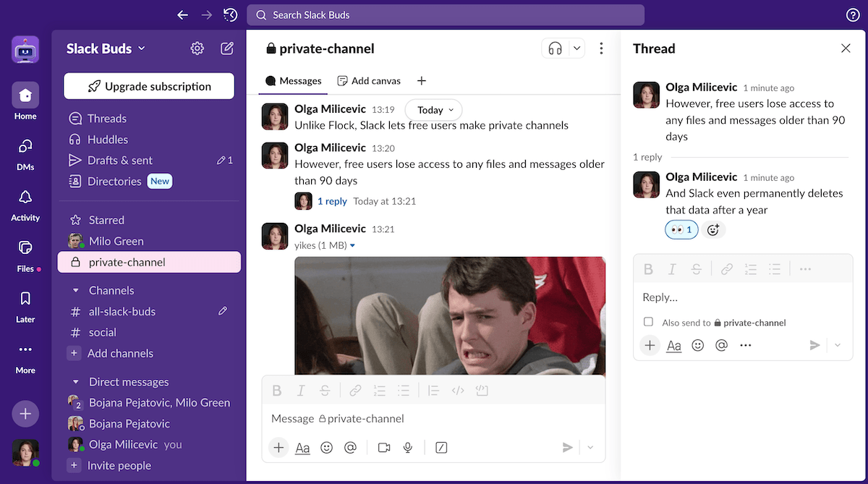Open the 1 reply thread link
Image resolution: width=868 pixels, height=484 pixels.
coord(332,201)
